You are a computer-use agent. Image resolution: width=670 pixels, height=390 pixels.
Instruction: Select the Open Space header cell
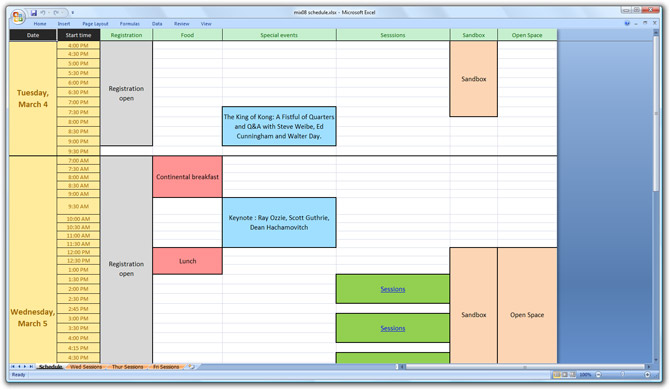pyautogui.click(x=527, y=35)
